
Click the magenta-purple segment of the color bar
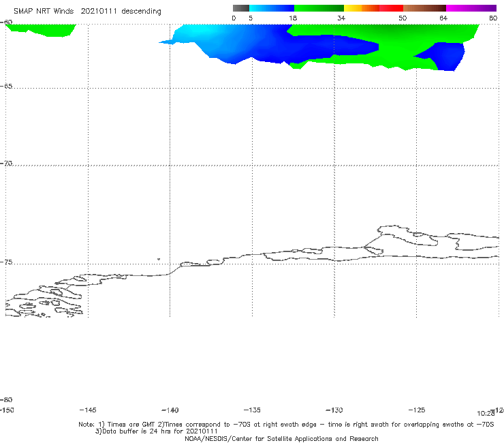point(471,8)
